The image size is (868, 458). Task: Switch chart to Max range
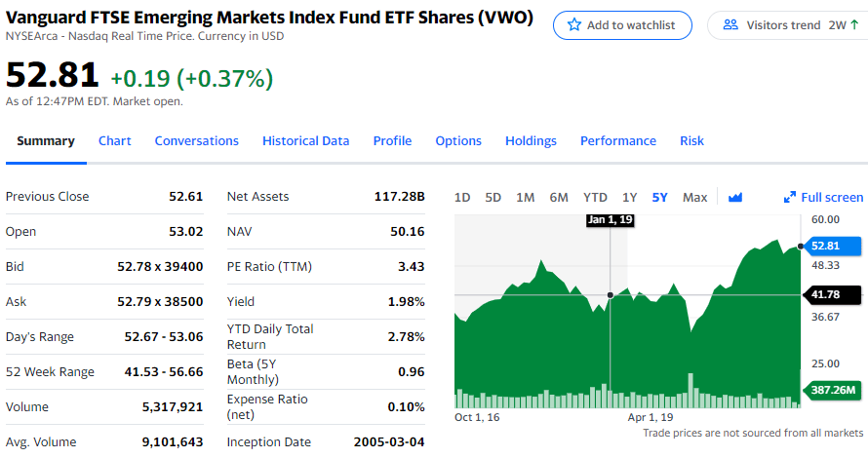click(x=694, y=197)
